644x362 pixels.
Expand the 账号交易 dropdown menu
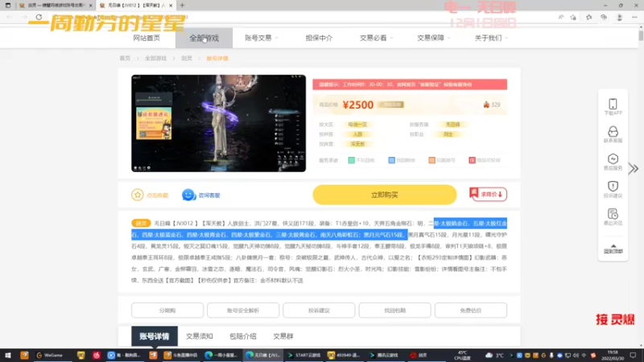(261, 38)
